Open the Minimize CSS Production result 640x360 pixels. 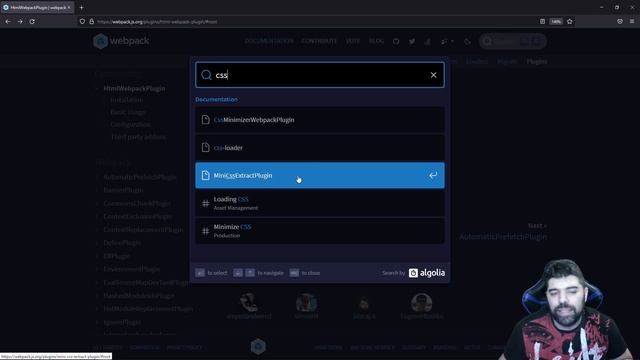coord(320,231)
